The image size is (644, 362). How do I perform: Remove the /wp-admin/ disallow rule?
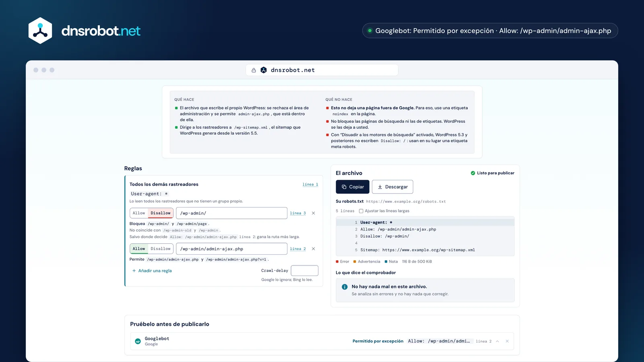coord(314,213)
